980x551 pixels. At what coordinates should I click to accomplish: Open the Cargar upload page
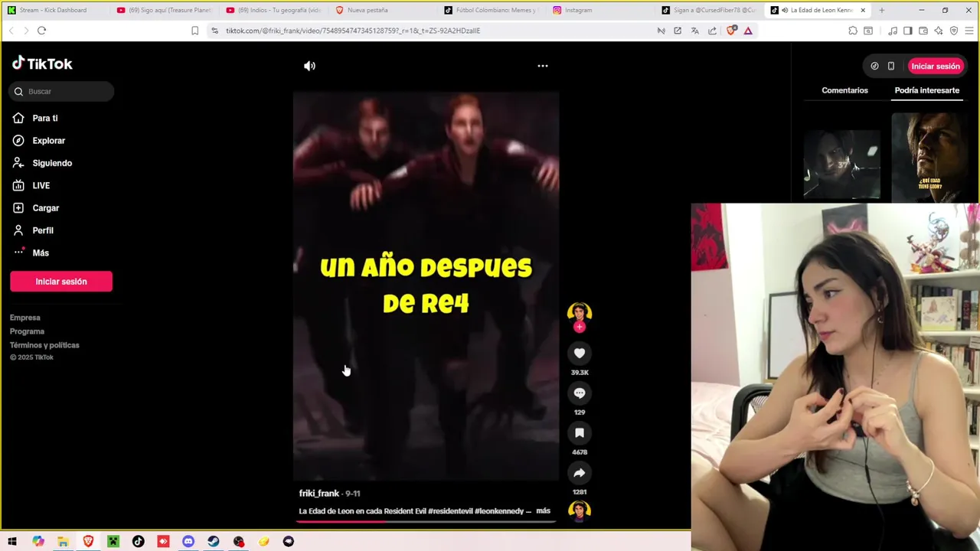46,207
